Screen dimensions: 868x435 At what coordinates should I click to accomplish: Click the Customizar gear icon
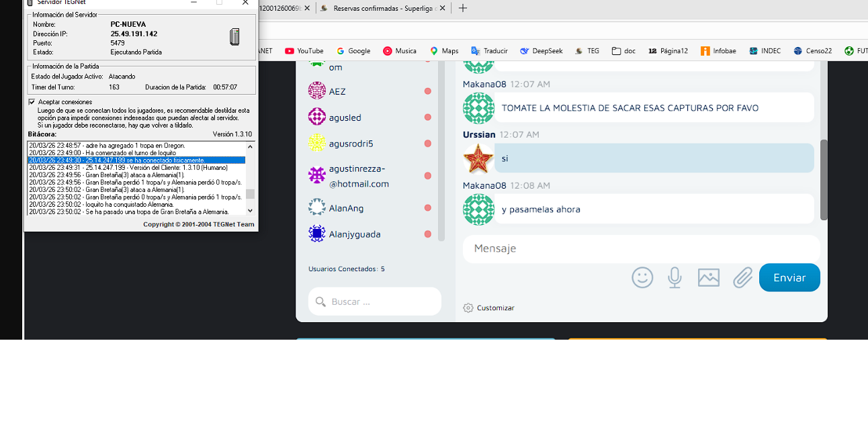(x=468, y=308)
